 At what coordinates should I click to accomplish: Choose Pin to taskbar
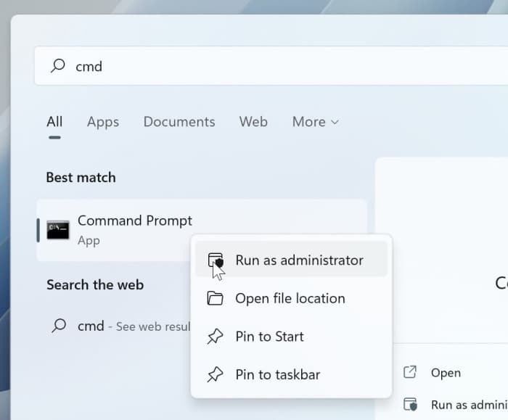point(291,375)
